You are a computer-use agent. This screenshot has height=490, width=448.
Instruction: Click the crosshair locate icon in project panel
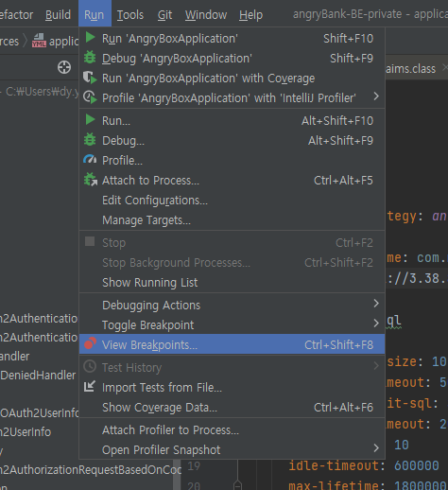[64, 67]
